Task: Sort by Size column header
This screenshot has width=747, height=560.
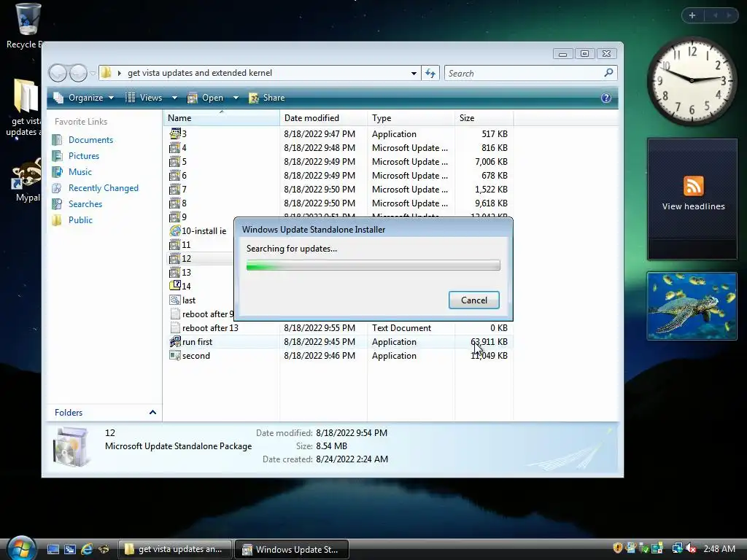Action: (484, 117)
